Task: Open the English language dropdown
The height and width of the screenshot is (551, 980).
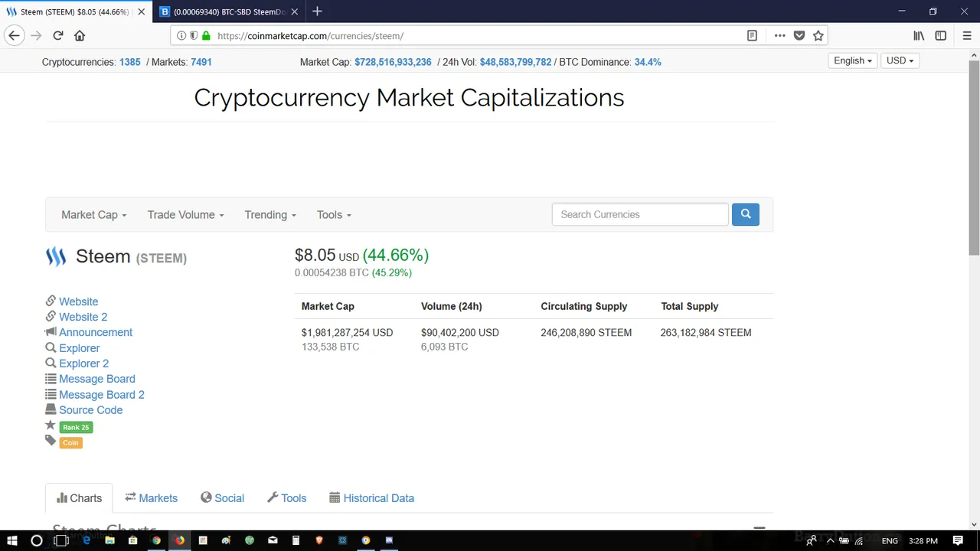Action: (x=853, y=60)
